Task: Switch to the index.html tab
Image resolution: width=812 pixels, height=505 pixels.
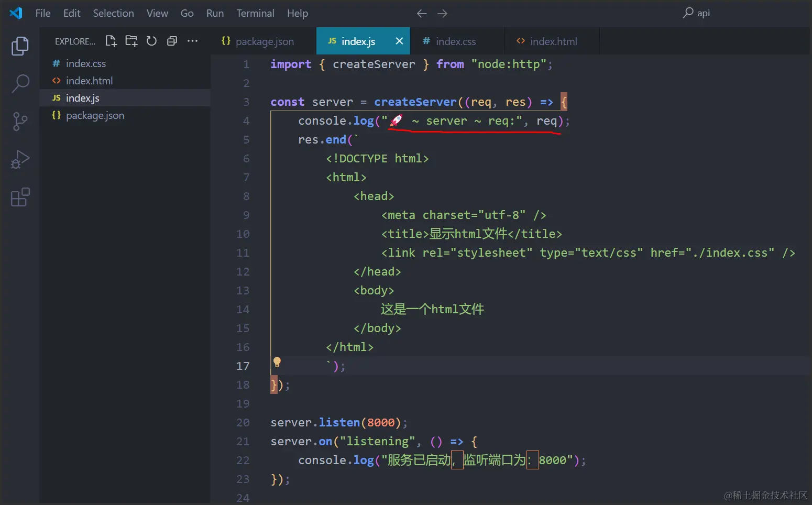Action: click(x=553, y=41)
